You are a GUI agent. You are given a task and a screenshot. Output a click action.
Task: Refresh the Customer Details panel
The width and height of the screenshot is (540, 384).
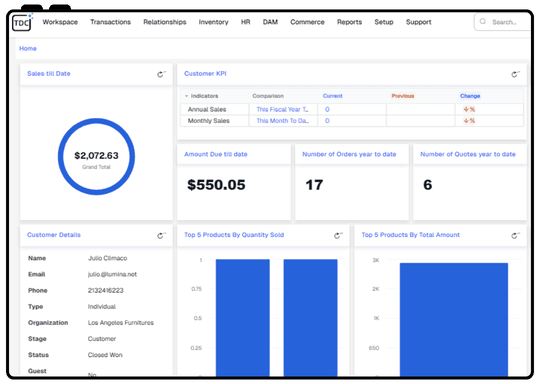click(x=161, y=236)
